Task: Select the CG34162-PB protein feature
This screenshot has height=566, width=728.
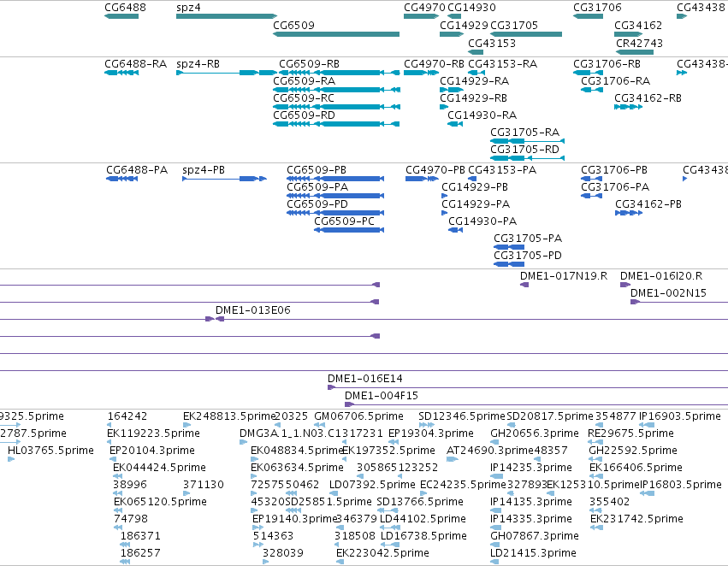Action: click(629, 214)
